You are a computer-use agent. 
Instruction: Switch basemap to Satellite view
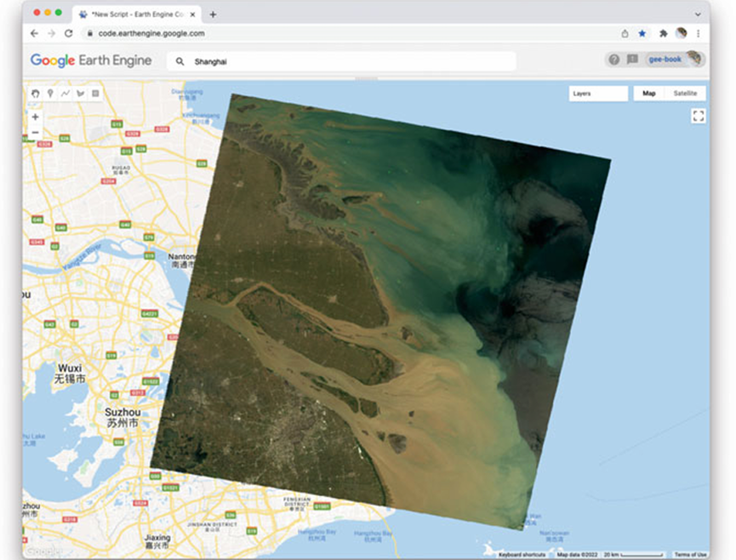685,94
